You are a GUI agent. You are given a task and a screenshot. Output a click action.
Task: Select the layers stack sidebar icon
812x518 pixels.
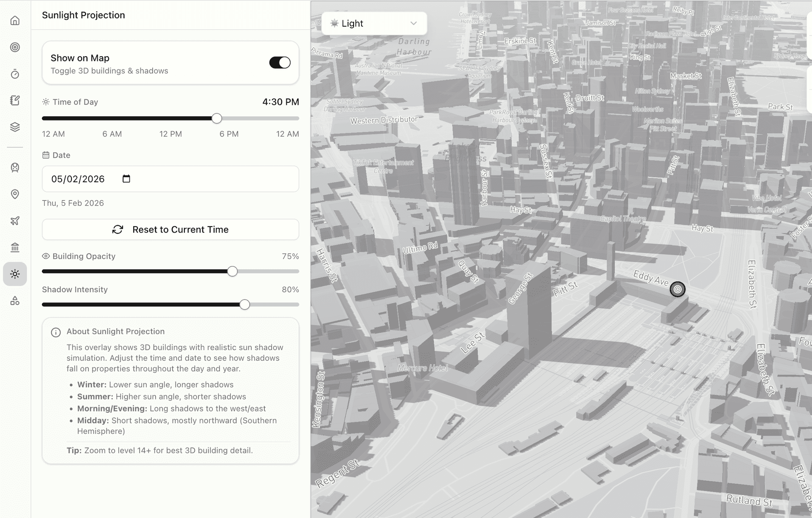(x=15, y=127)
